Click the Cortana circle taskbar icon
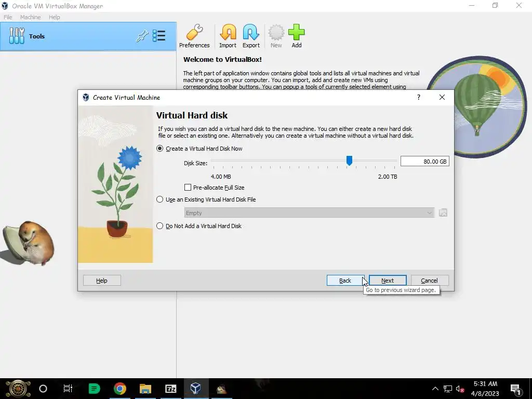This screenshot has width=532, height=399. click(43, 389)
